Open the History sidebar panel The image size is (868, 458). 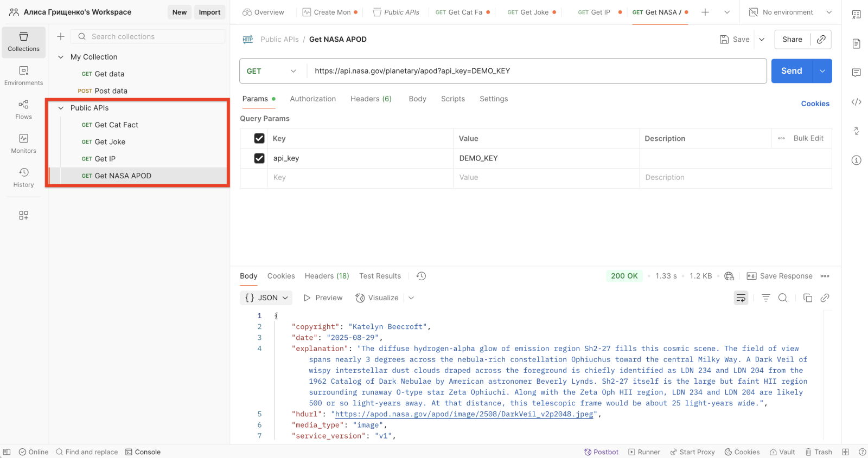coord(24,178)
